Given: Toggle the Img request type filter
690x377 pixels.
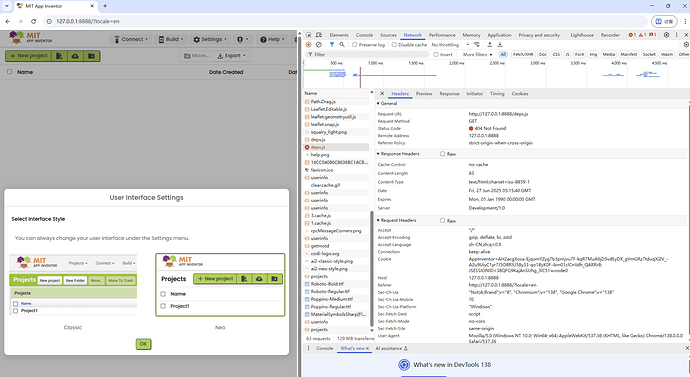Looking at the screenshot, I should point(593,55).
